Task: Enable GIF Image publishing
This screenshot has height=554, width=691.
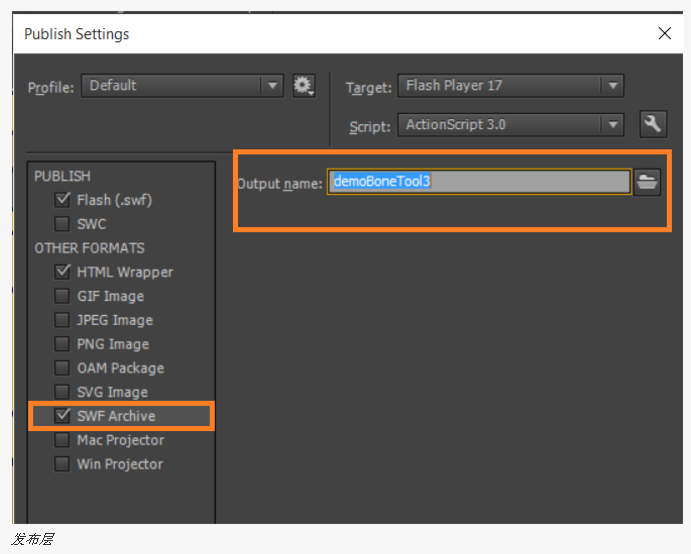Action: click(62, 296)
